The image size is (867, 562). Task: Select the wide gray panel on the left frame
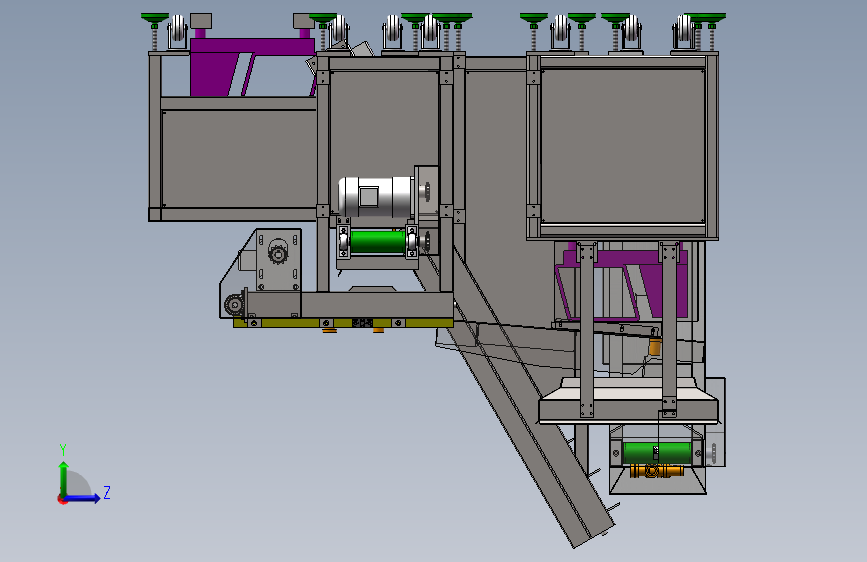click(x=239, y=159)
